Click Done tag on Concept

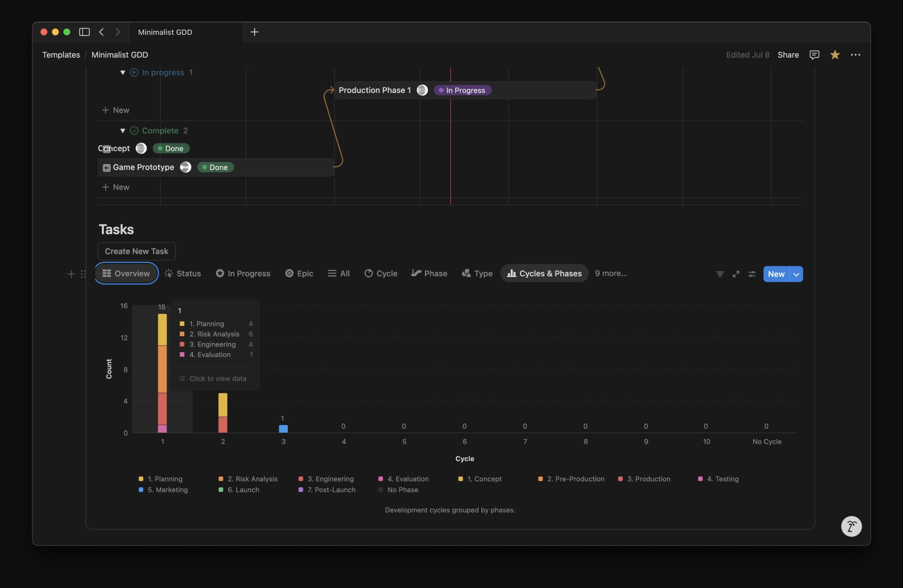[x=171, y=148]
